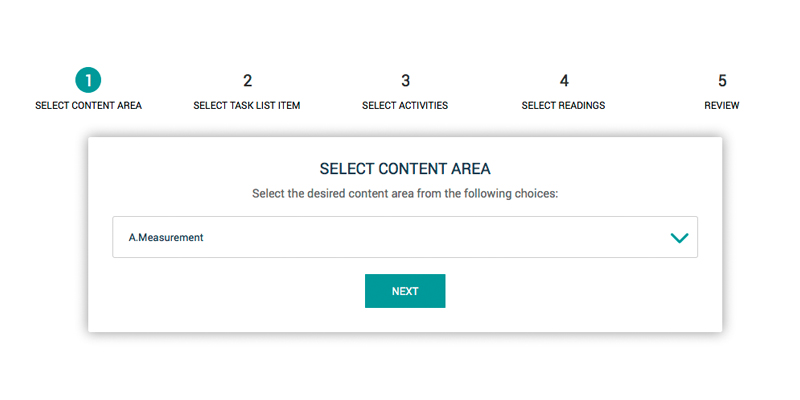800x400 pixels.
Task: Click the empty middle of the dropdown field
Action: [420, 238]
